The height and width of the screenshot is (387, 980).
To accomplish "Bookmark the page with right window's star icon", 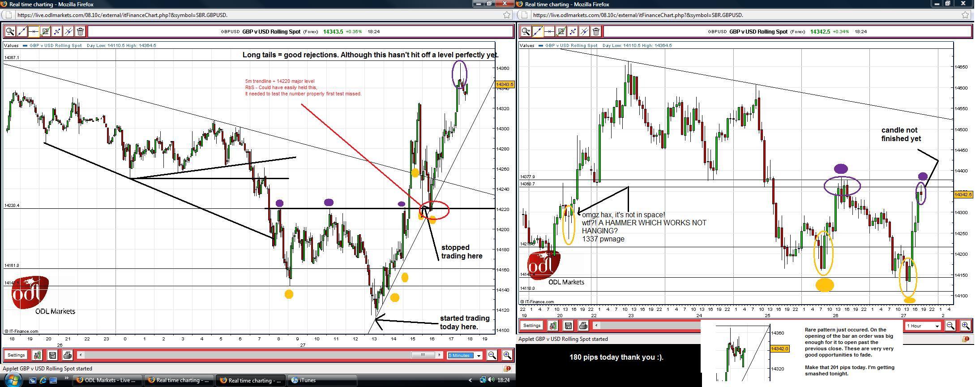I will tap(965, 15).
